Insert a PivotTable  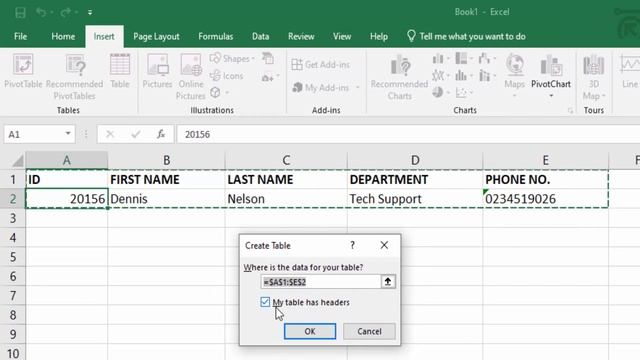tap(23, 71)
